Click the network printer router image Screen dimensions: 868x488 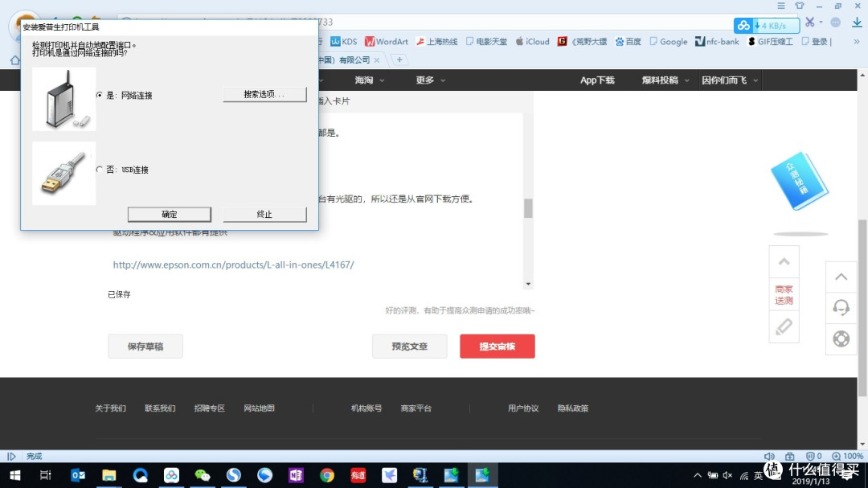click(64, 99)
